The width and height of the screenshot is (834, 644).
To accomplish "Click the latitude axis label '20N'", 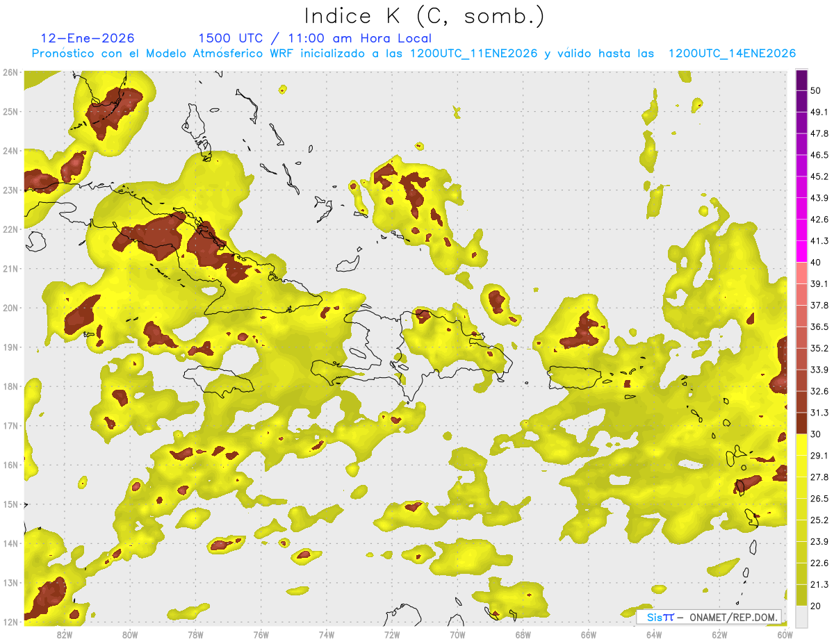I will (10, 308).
